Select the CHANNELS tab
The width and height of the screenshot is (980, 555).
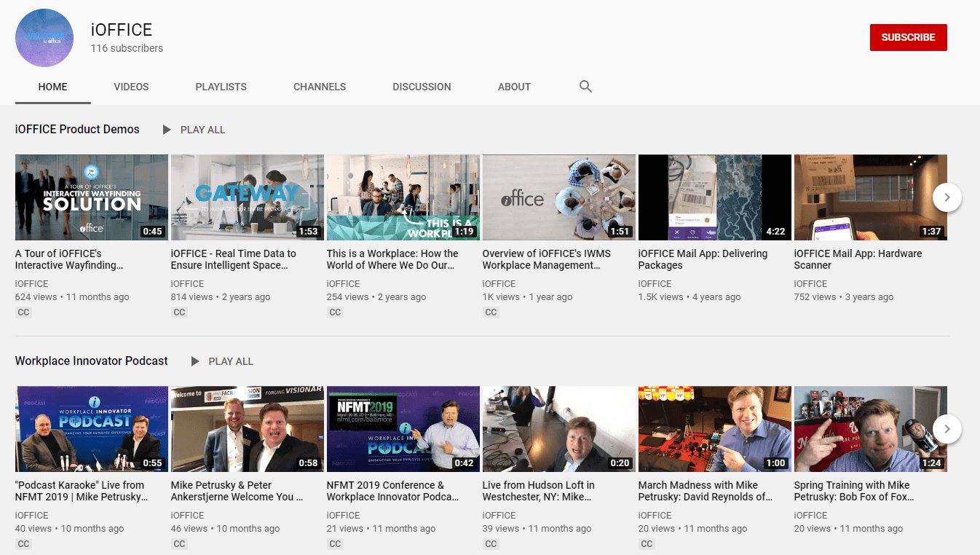(x=320, y=87)
